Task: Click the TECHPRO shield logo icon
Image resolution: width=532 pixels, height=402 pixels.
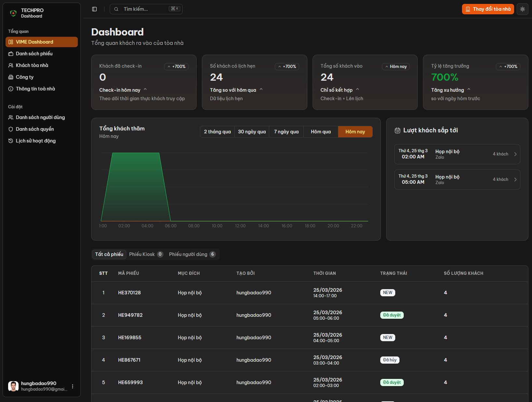Action: (x=13, y=13)
